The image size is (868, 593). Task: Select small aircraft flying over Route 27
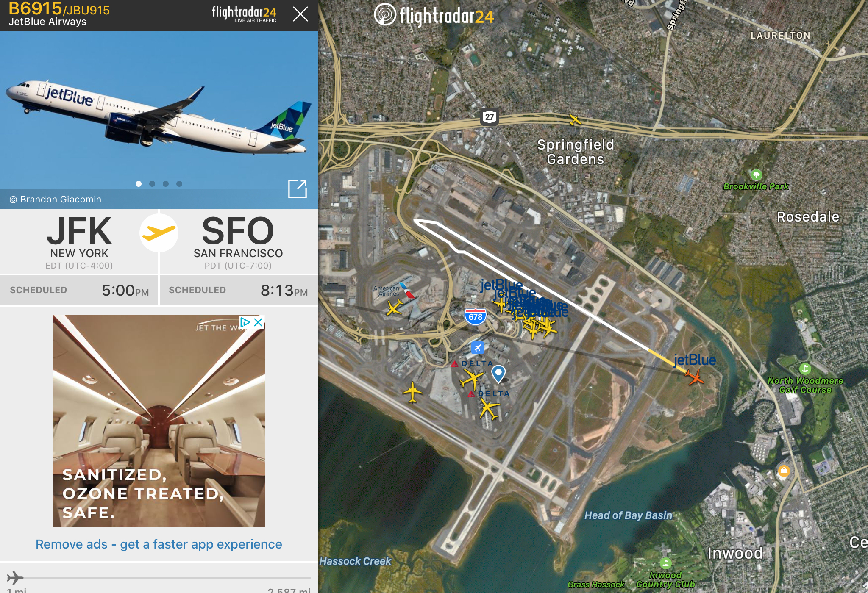coord(575,120)
